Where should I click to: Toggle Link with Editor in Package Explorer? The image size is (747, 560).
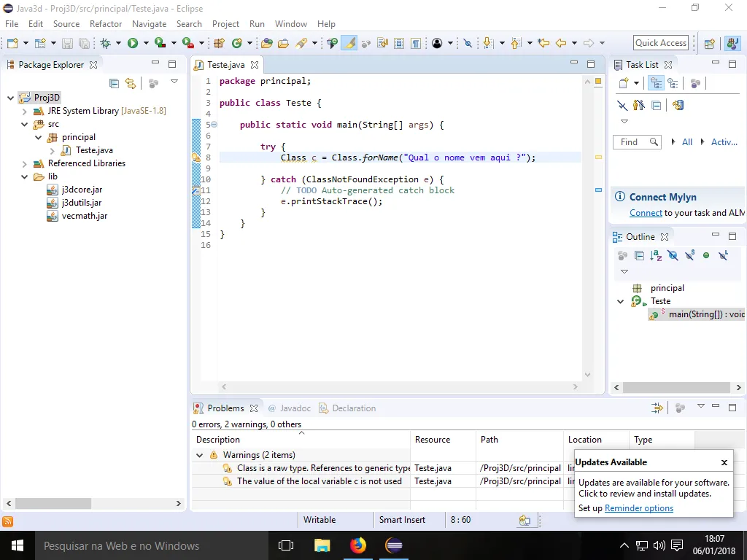130,83
